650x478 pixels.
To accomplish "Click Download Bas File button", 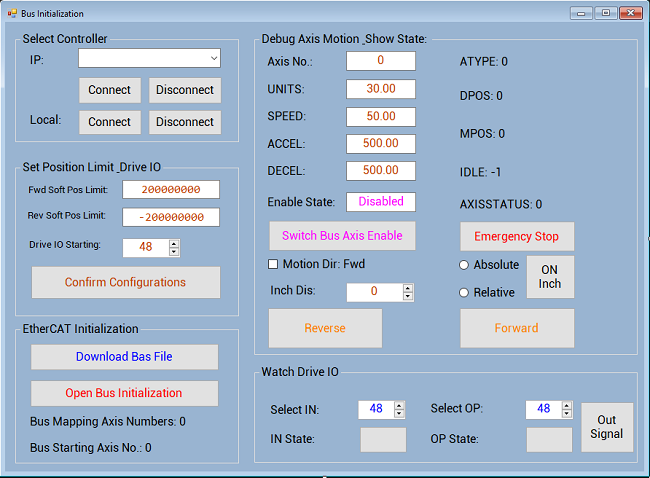I will tap(124, 357).
